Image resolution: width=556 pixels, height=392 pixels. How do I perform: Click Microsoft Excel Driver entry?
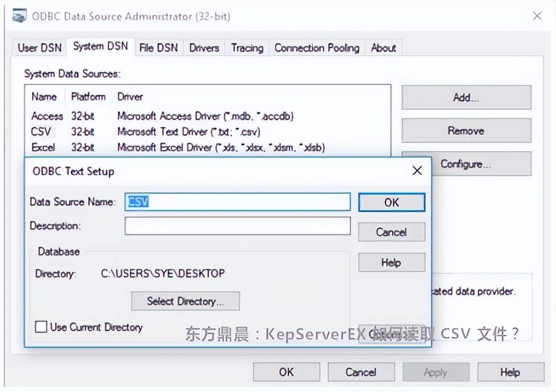221,147
